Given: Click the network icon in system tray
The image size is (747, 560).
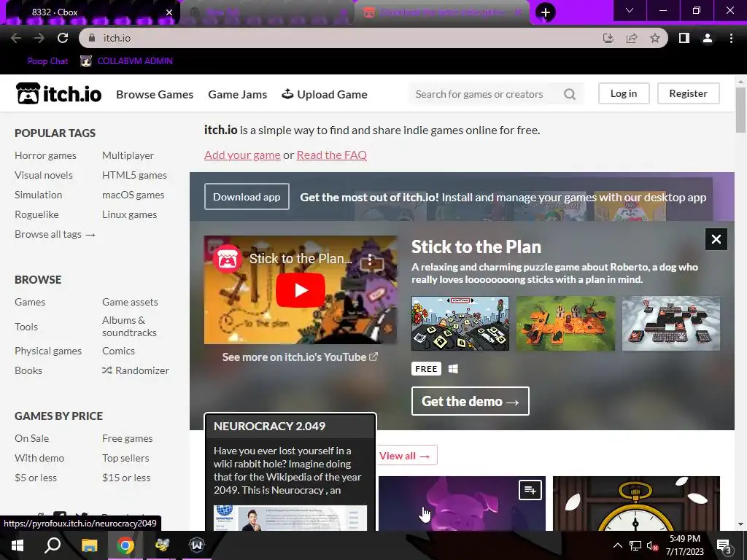Looking at the screenshot, I should (x=635, y=545).
